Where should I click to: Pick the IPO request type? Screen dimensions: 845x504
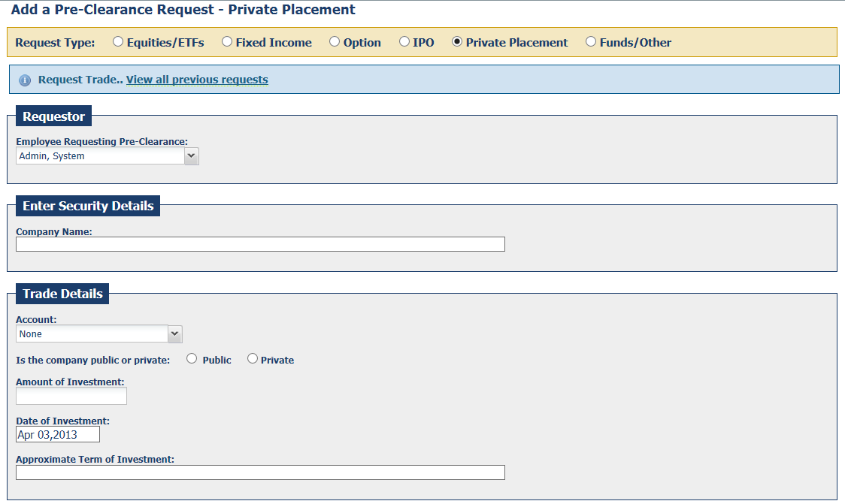[404, 41]
